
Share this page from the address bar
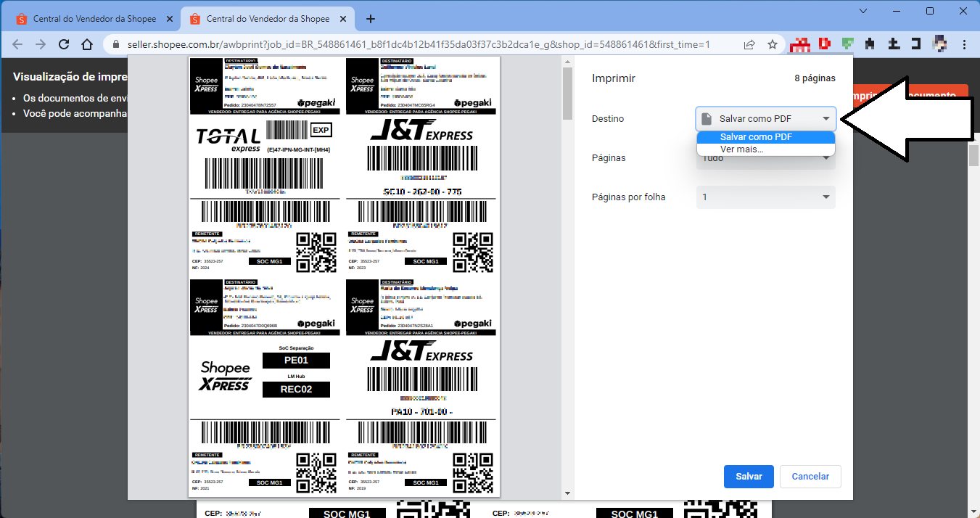pyautogui.click(x=749, y=44)
